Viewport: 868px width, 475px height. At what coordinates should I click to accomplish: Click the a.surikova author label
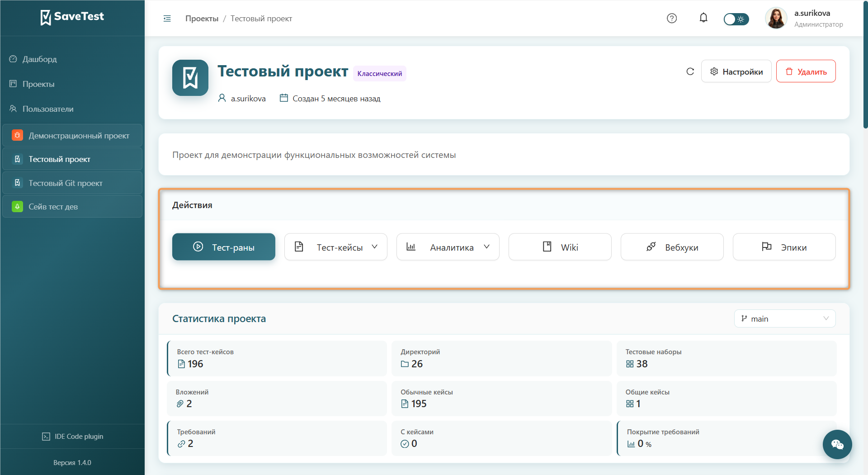click(x=248, y=99)
